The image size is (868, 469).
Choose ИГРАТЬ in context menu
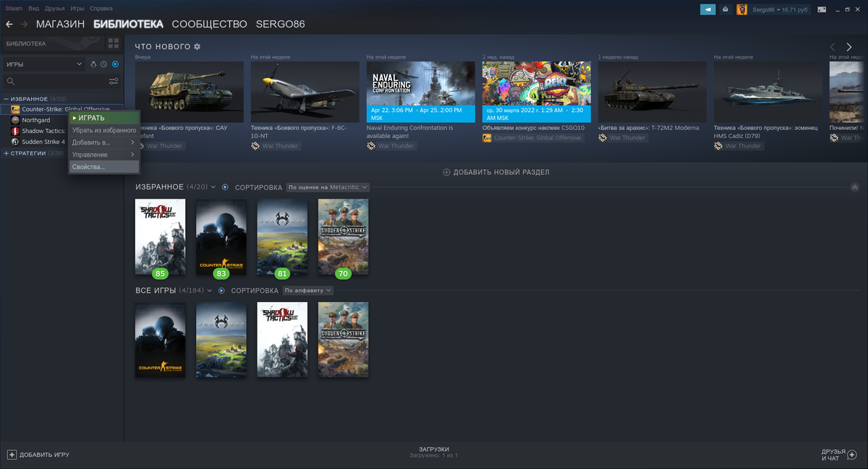(104, 118)
